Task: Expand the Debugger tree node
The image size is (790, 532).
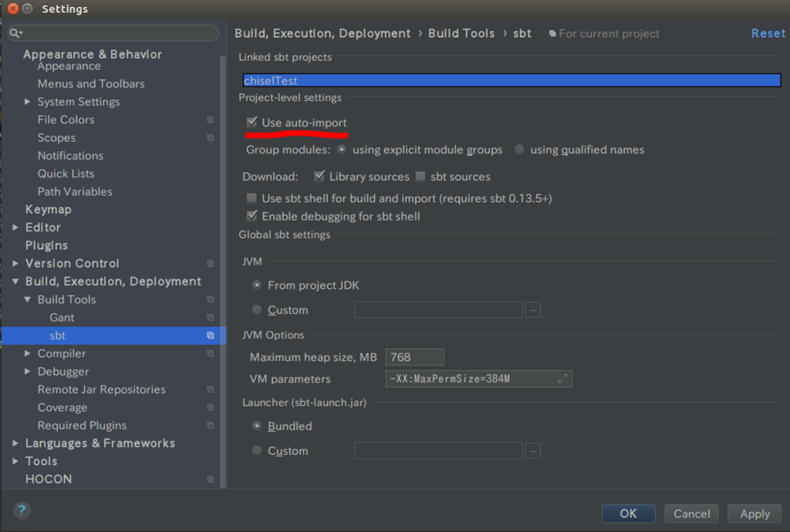Action: point(27,372)
